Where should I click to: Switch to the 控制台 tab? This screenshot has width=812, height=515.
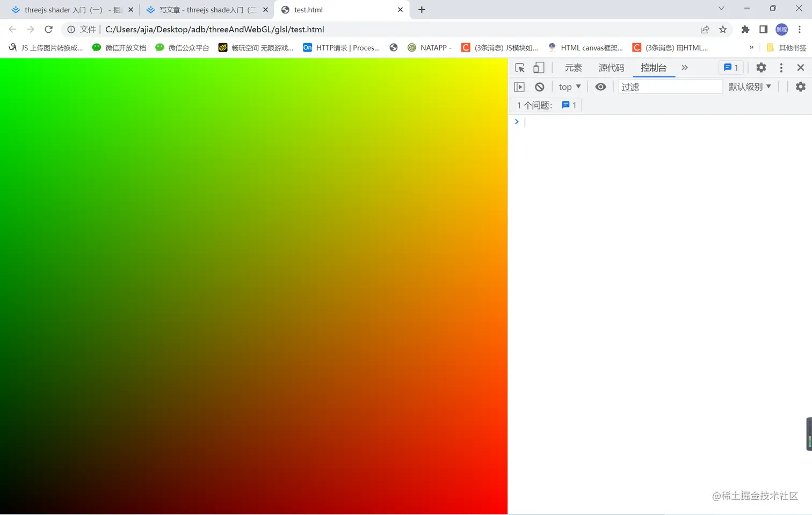coord(654,68)
